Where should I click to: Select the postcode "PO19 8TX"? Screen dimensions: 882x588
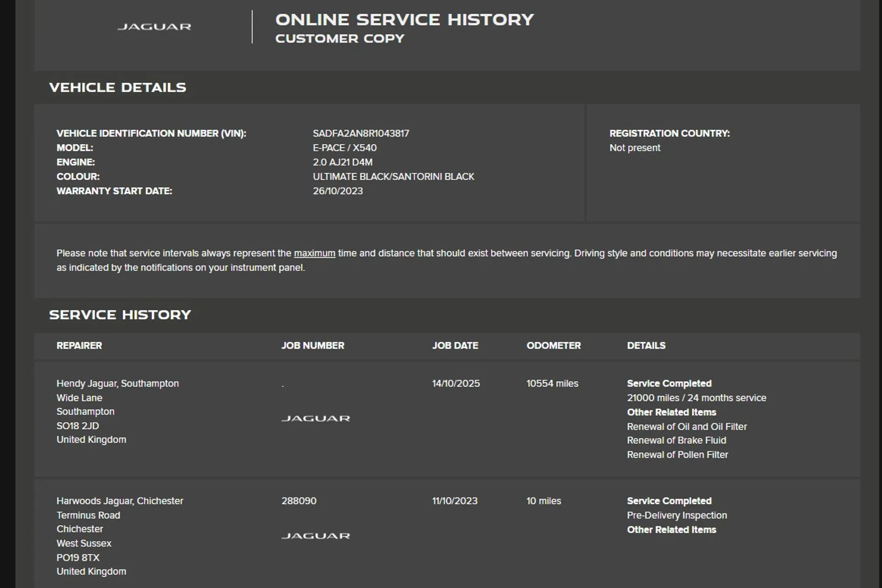point(78,558)
